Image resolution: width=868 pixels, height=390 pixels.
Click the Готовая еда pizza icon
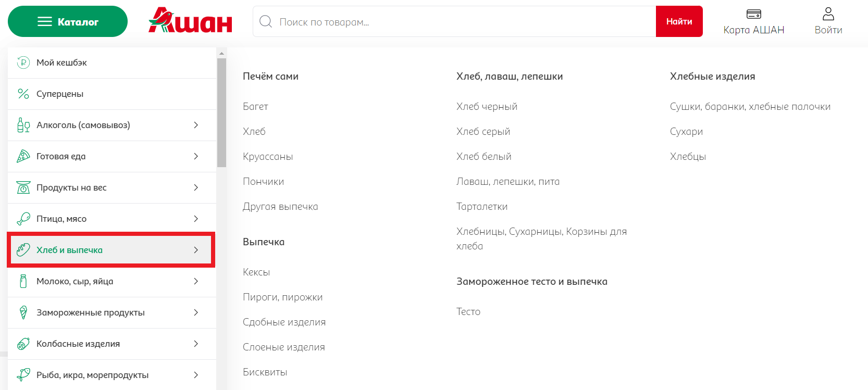click(x=23, y=156)
